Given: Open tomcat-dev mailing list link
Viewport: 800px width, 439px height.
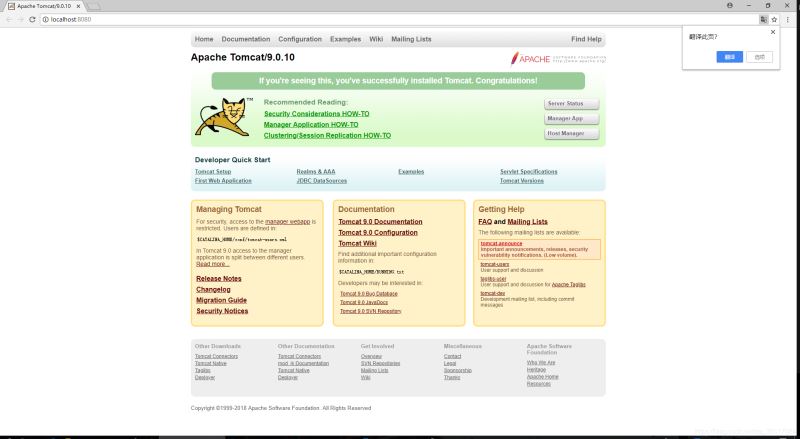Looking at the screenshot, I should coord(492,294).
